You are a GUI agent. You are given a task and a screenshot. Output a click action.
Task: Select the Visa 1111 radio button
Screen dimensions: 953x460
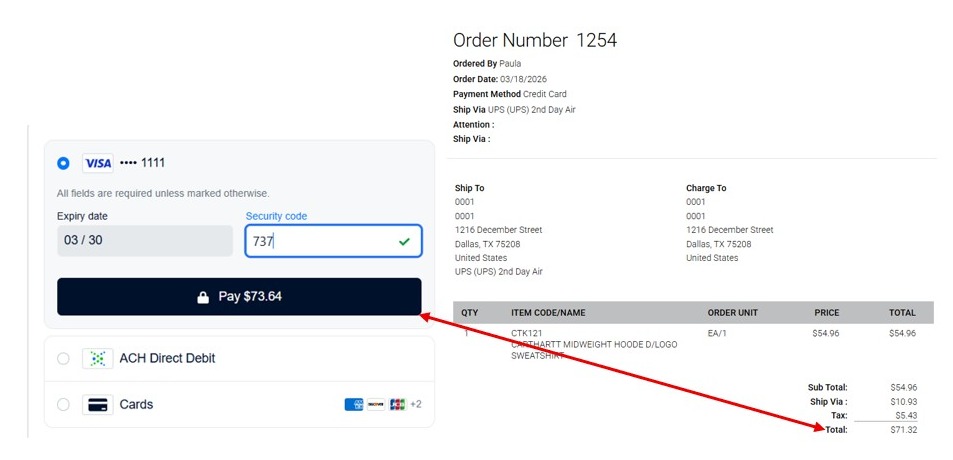(63, 163)
